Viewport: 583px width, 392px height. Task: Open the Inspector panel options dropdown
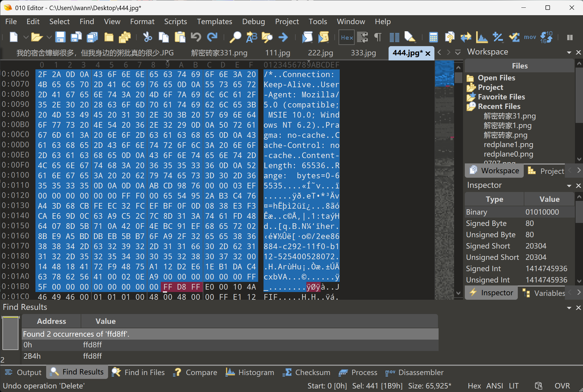569,186
